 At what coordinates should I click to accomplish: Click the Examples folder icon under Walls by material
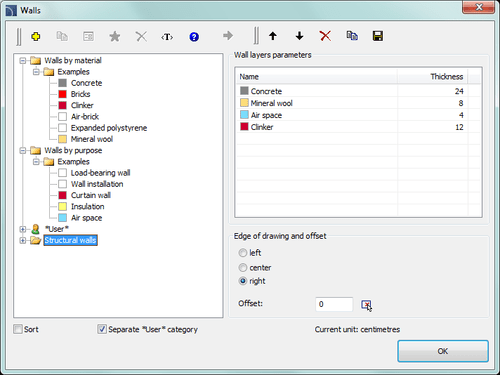[49, 72]
